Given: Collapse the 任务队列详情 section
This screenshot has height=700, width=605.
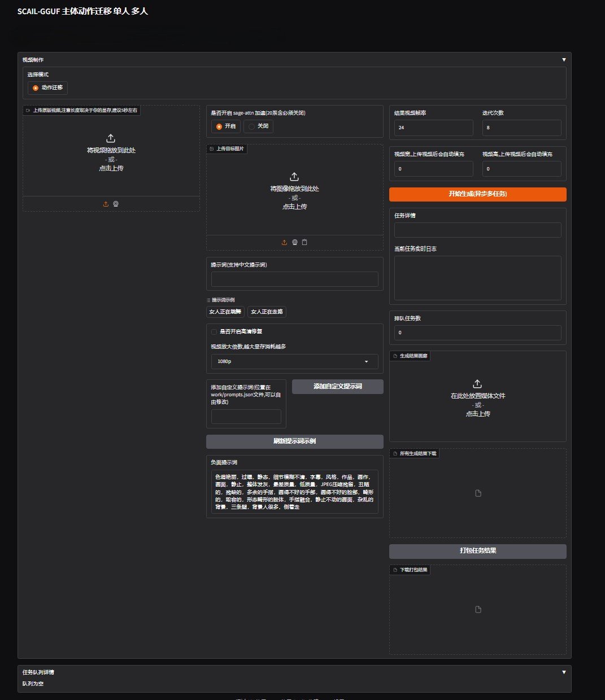Looking at the screenshot, I should coord(563,672).
